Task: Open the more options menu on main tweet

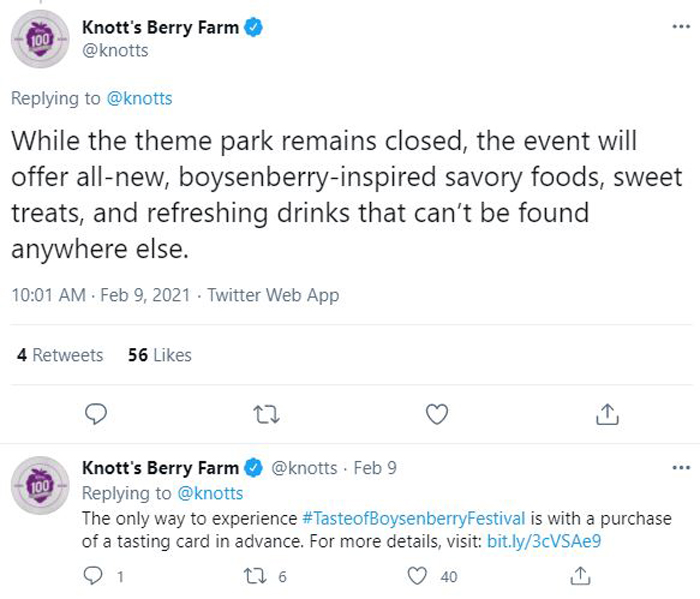Action: tap(681, 27)
